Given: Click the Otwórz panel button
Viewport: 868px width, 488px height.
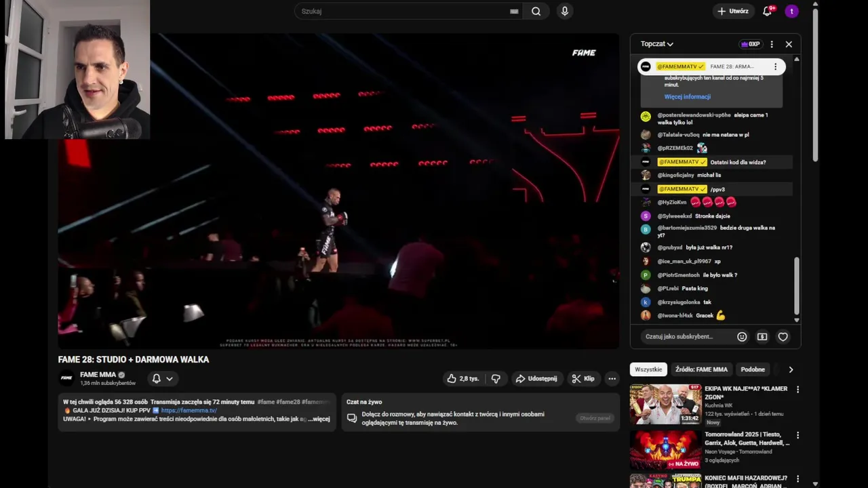Looking at the screenshot, I should click(x=595, y=418).
